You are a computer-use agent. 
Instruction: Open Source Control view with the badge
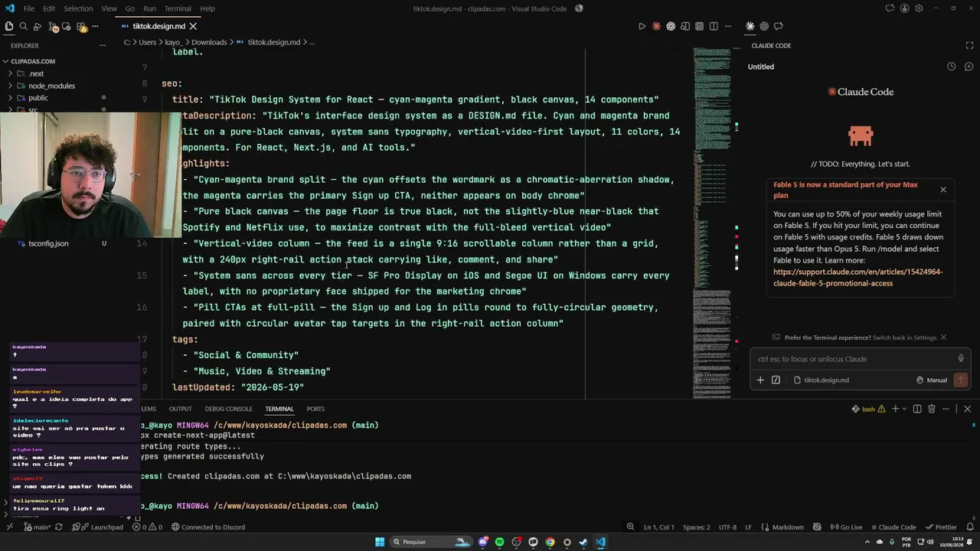pos(54,27)
